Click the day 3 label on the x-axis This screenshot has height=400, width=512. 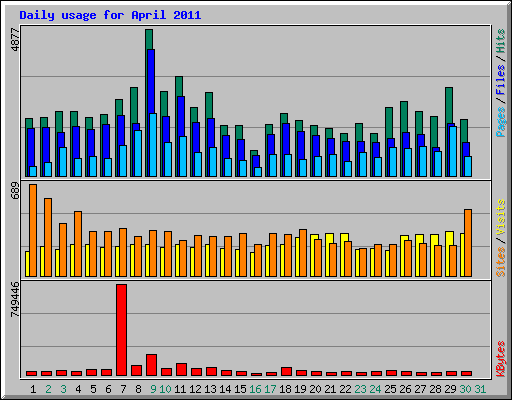[x=63, y=389]
